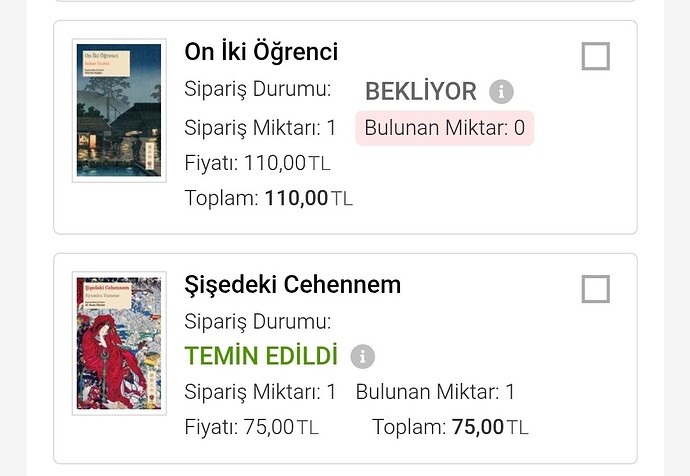Select the Toplam 75,00 TL amount
The height and width of the screenshot is (476, 690).
450,427
